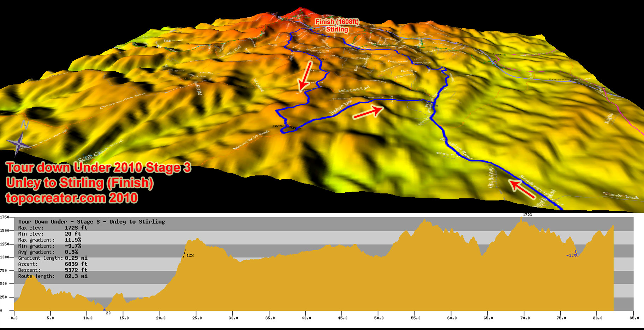Viewport: 644px width, 330px height.
Task: Click the '0.0' distance axis label
Action: tap(14, 318)
